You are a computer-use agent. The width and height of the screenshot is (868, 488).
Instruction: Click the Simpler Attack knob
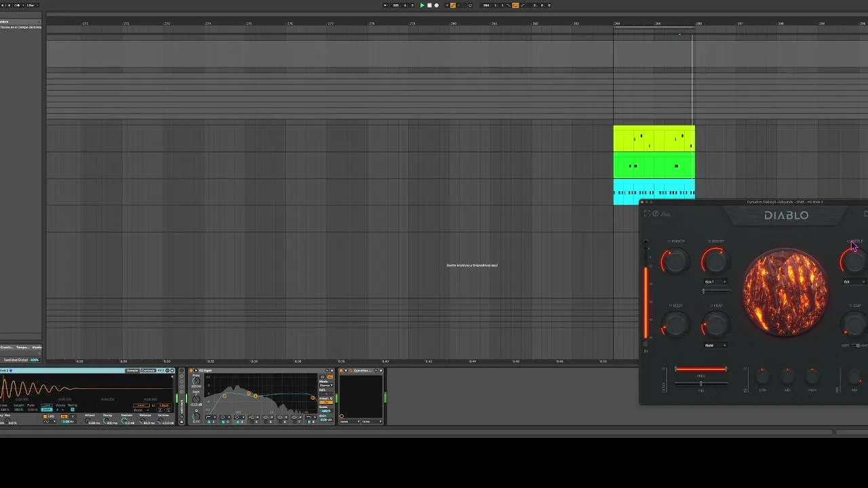[87, 420]
